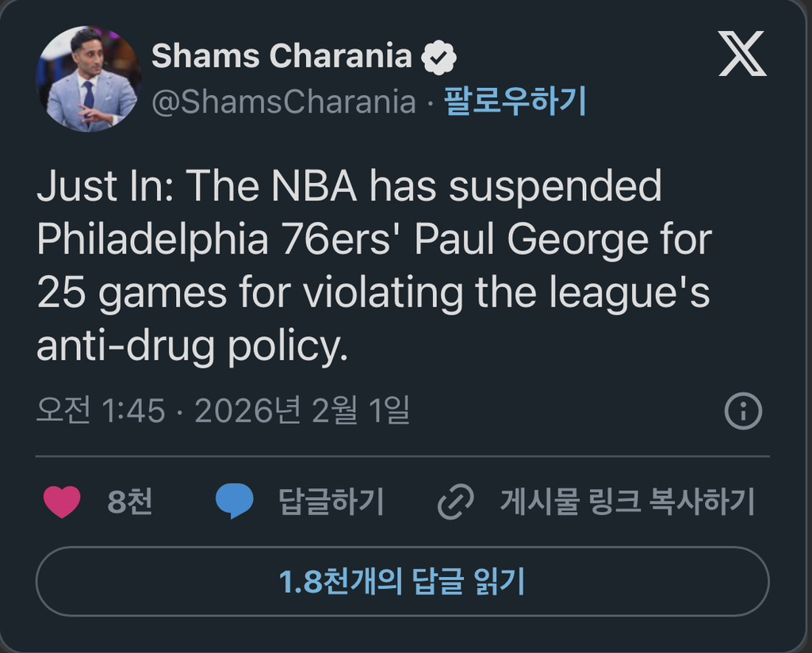Click the 2026년 2월 1일 post date
Image resolution: width=812 pixels, height=653 pixels.
(x=301, y=411)
